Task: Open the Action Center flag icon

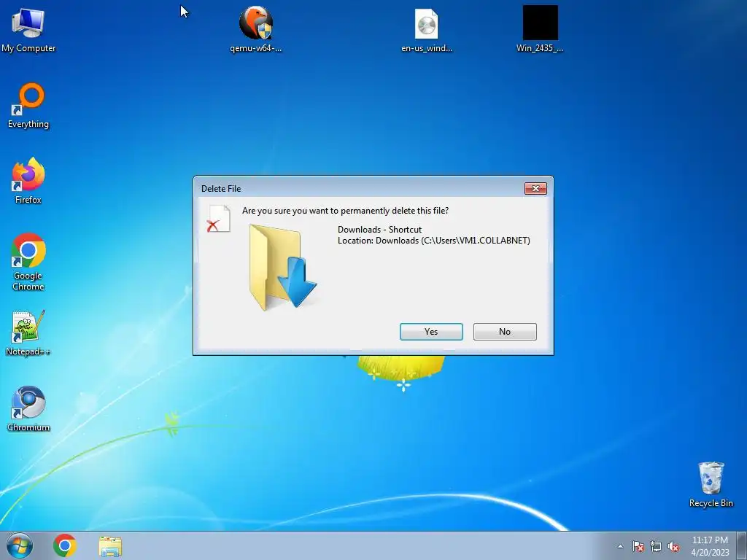Action: (x=638, y=547)
